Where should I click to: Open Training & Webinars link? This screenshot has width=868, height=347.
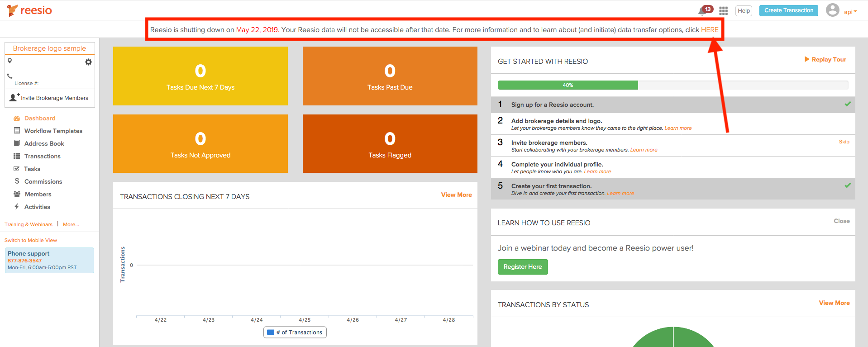click(x=29, y=224)
